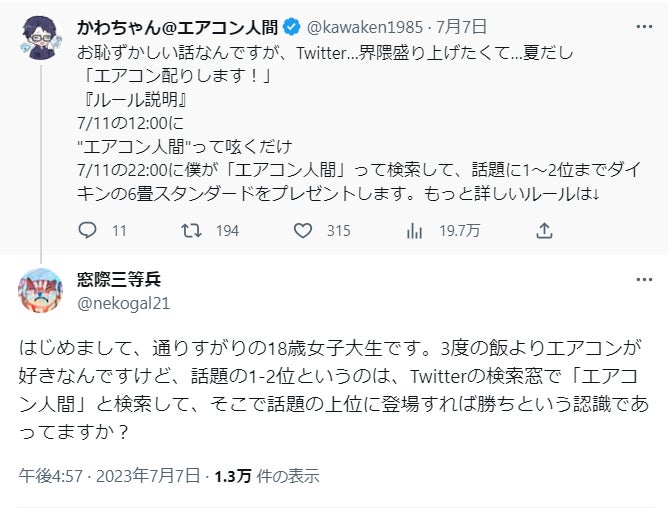Like the tweet with heart icon

(x=302, y=231)
